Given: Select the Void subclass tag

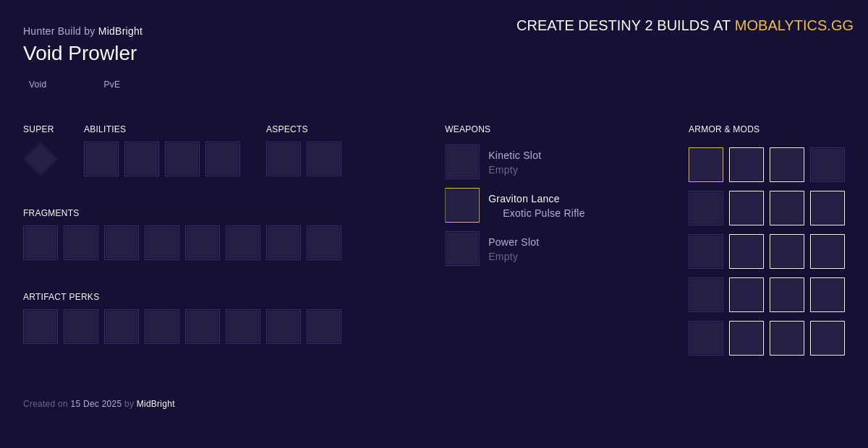Looking at the screenshot, I should coord(38,85).
